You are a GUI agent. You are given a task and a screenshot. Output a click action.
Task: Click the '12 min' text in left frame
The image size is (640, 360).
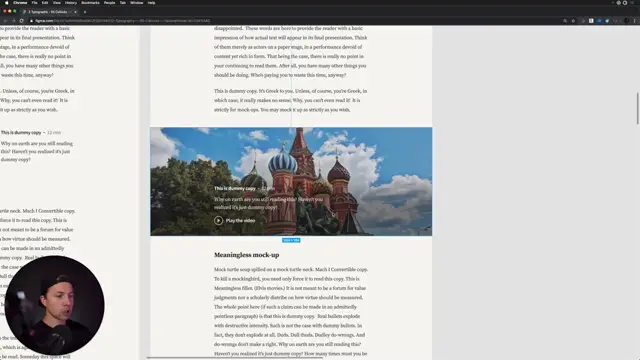tap(54, 132)
